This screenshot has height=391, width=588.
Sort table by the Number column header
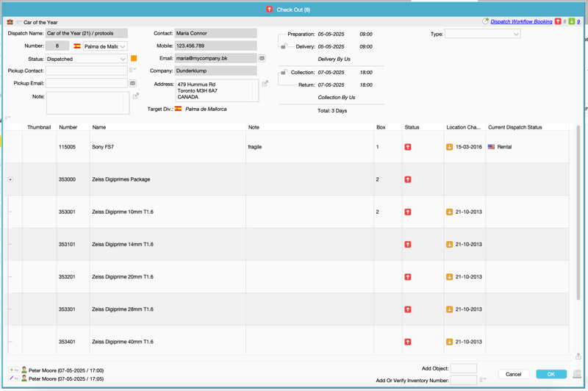tap(68, 127)
